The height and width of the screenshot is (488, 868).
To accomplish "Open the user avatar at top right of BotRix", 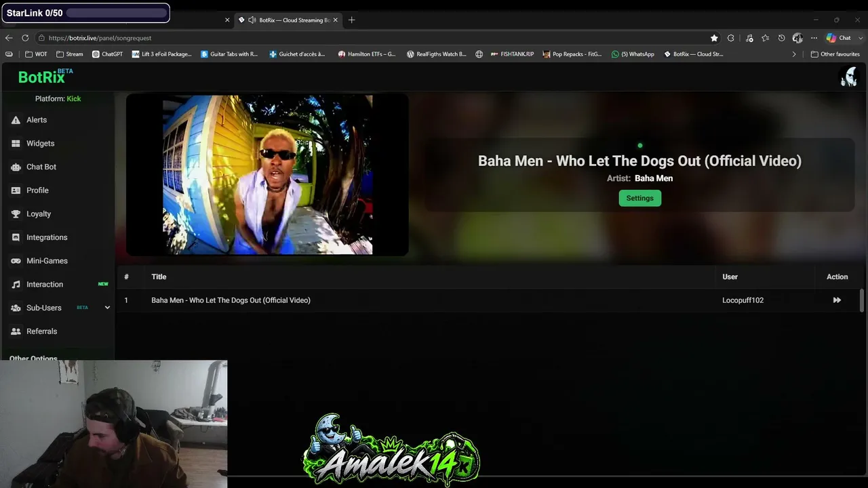I will click(848, 77).
